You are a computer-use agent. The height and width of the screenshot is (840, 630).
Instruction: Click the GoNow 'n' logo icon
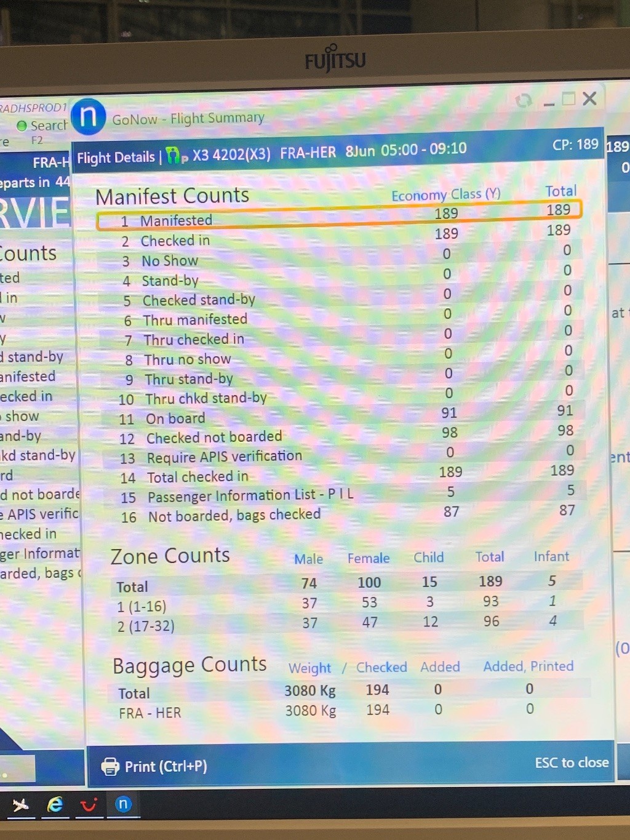coord(89,116)
